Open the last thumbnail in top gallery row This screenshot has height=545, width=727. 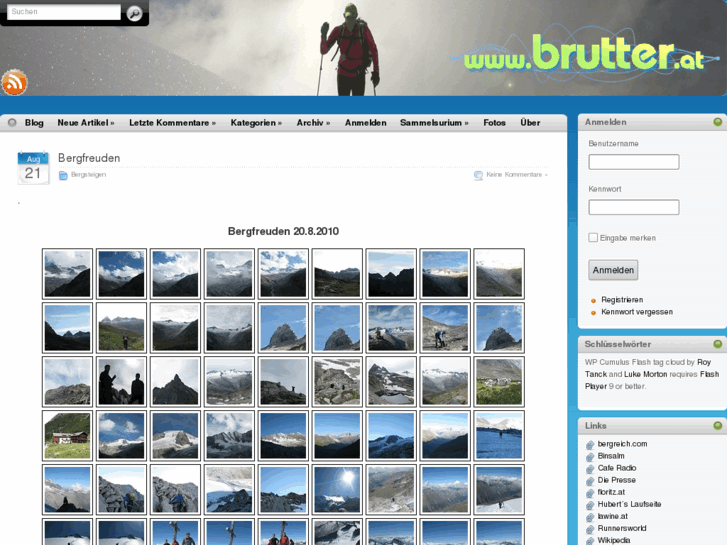click(x=499, y=274)
